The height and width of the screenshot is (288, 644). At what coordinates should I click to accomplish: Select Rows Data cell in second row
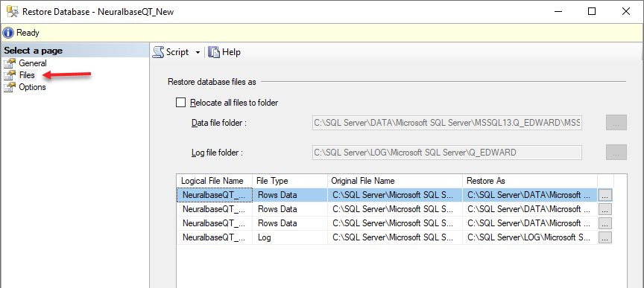point(290,209)
